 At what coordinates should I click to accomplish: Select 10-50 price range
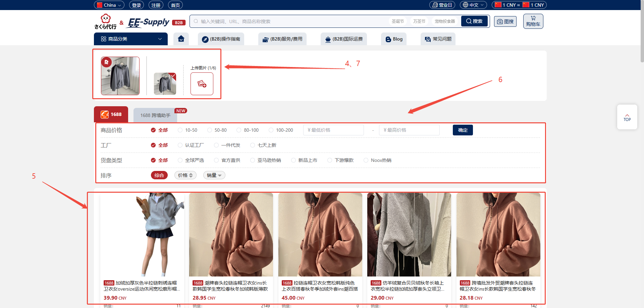(187, 130)
